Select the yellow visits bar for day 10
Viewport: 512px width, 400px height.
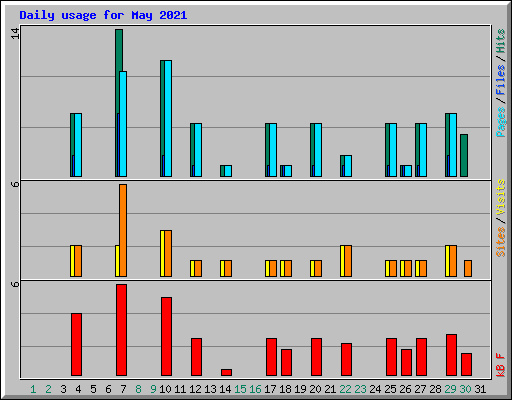tap(162, 253)
